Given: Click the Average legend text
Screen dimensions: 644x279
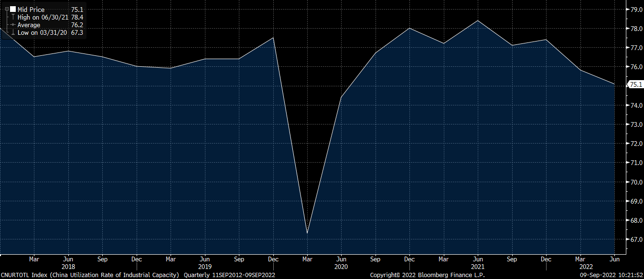Looking at the screenshot, I should click(29, 25).
